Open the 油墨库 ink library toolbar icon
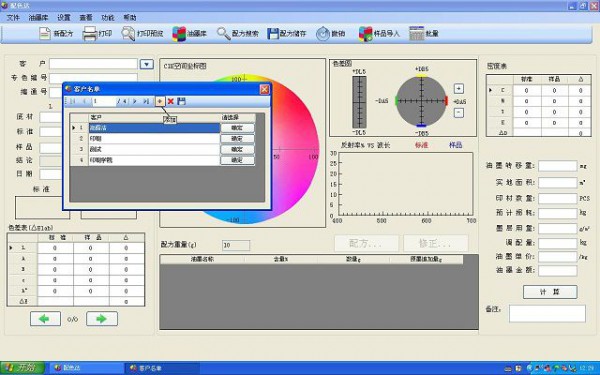 (x=179, y=34)
